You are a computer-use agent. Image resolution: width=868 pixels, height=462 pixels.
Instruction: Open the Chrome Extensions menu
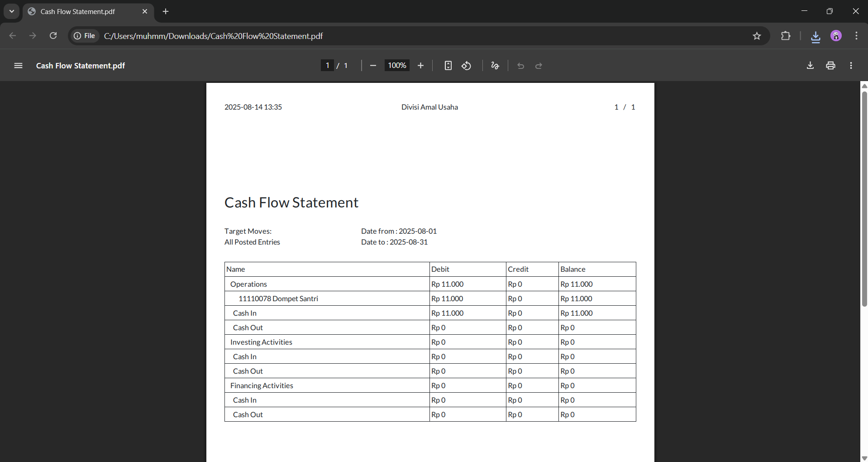[x=786, y=36]
